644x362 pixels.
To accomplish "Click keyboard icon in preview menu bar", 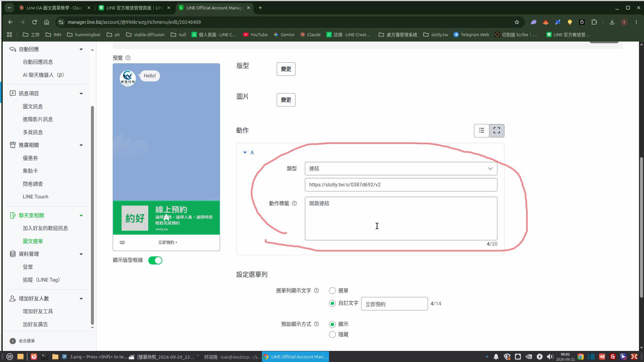I will pos(122,242).
